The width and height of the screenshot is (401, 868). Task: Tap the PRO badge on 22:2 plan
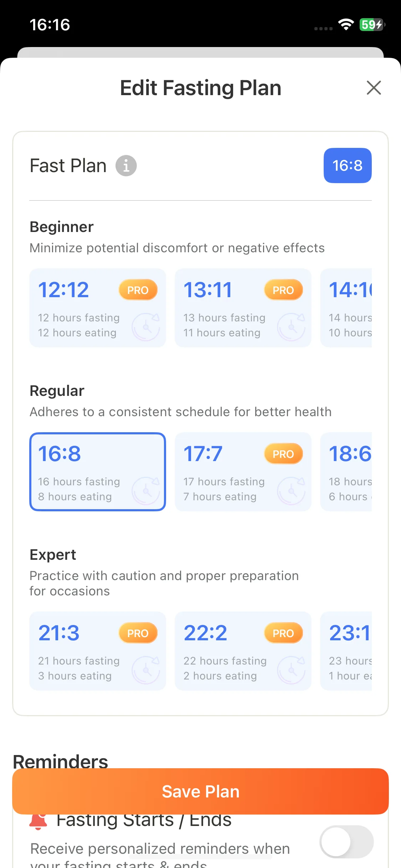[283, 633]
